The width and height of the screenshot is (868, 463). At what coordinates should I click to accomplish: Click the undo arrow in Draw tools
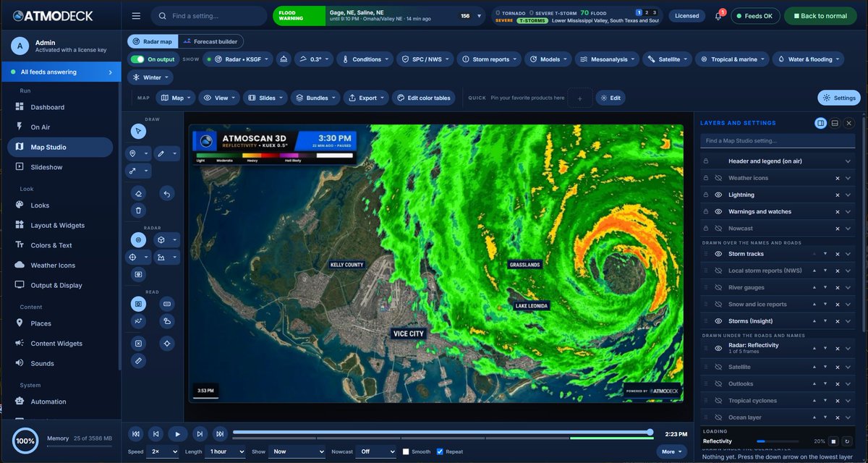click(x=167, y=193)
